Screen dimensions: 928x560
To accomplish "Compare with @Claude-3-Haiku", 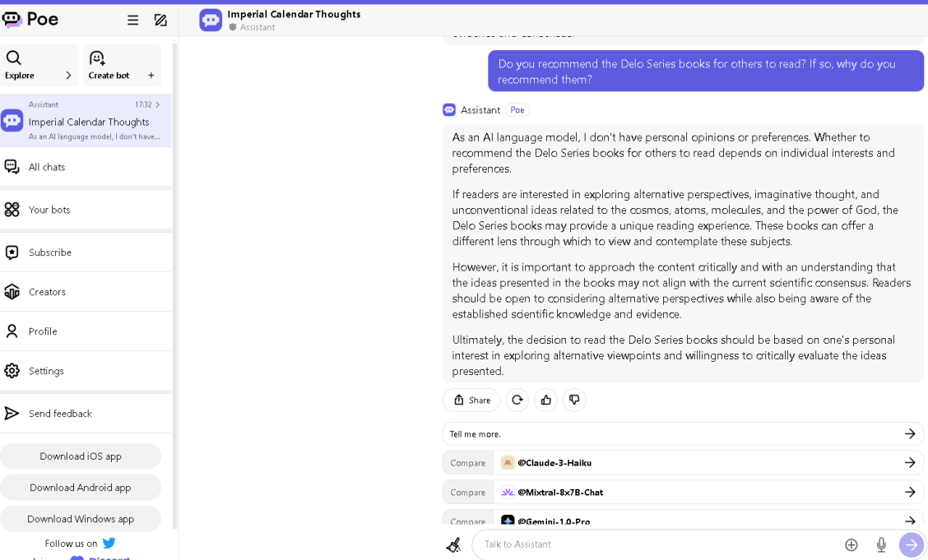I will 683,463.
